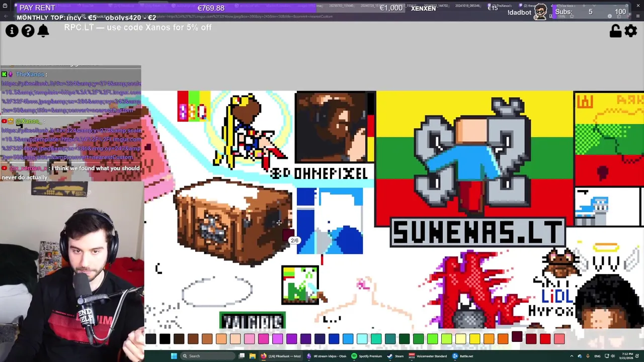Screen dimensions: 644x362
Task: Open Voicemeeter Standard from the taskbar
Action: pyautogui.click(x=428, y=356)
